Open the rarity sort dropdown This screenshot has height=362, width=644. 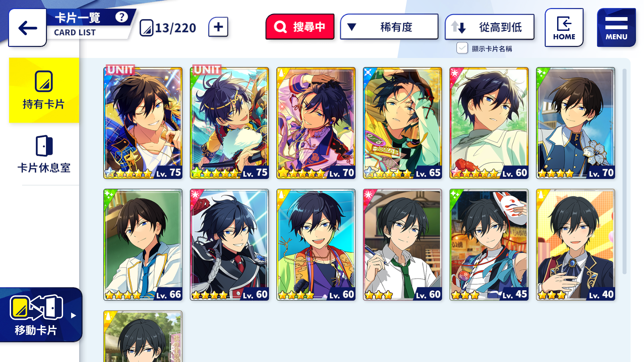[389, 27]
